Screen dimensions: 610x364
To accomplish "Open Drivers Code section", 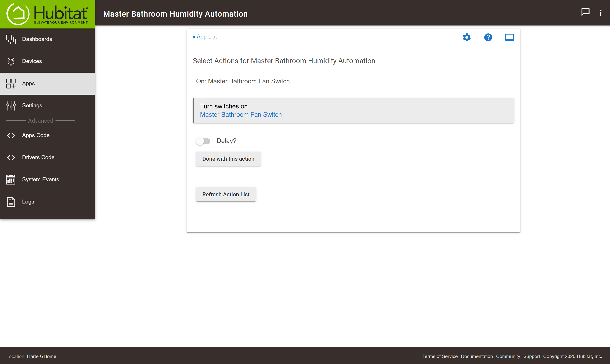I will pyautogui.click(x=38, y=157).
